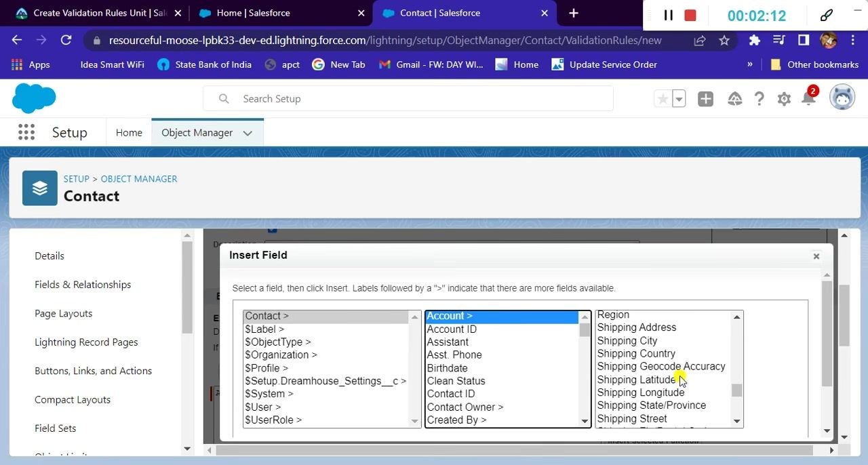Open the New Tab bookmark

pyautogui.click(x=338, y=64)
